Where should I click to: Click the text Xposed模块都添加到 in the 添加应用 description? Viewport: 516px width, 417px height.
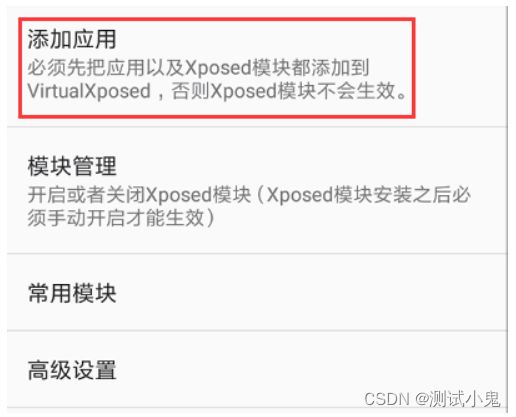click(x=277, y=67)
